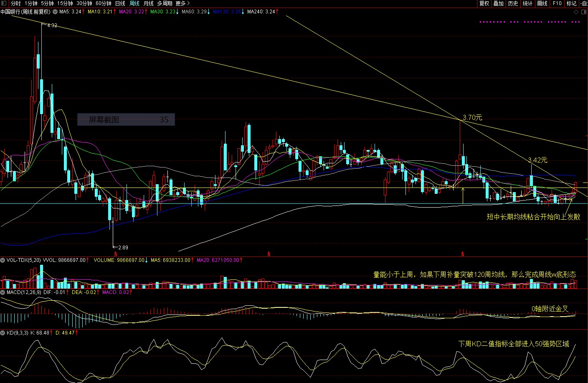The width and height of the screenshot is (588, 383).
Task: Switch to 月线 monthly chart
Action: click(x=149, y=3)
